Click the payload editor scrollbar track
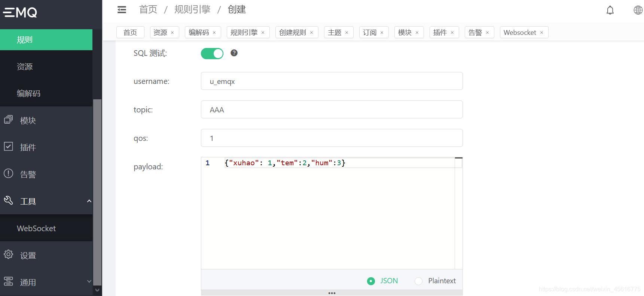 tap(459, 214)
